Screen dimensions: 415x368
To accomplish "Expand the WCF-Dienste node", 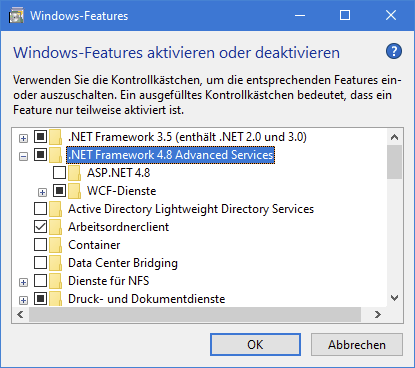I will tap(42, 192).
